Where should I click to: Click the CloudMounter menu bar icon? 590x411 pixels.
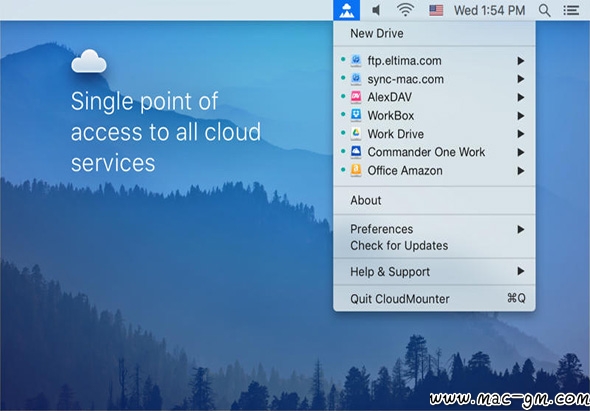[347, 10]
